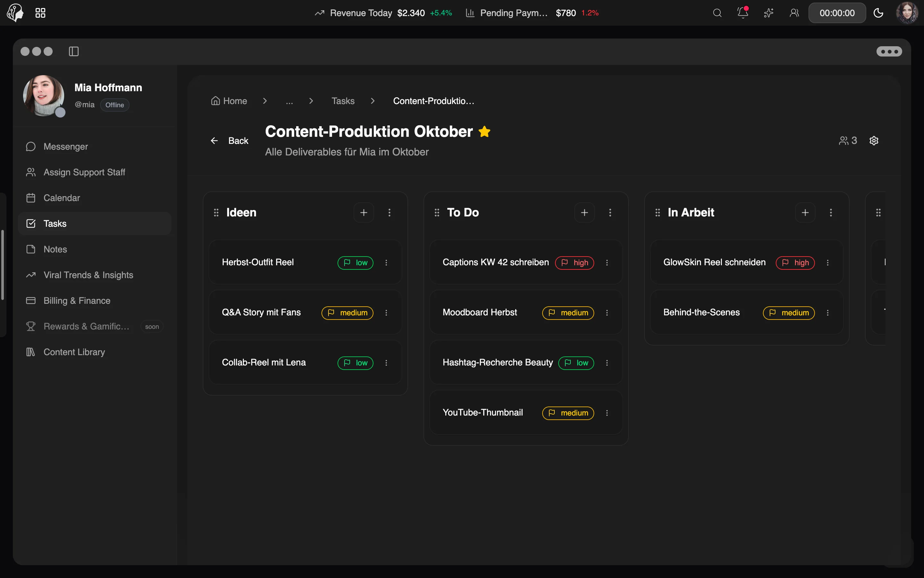Open the window more options pill
The height and width of the screenshot is (578, 924).
pos(889,51)
